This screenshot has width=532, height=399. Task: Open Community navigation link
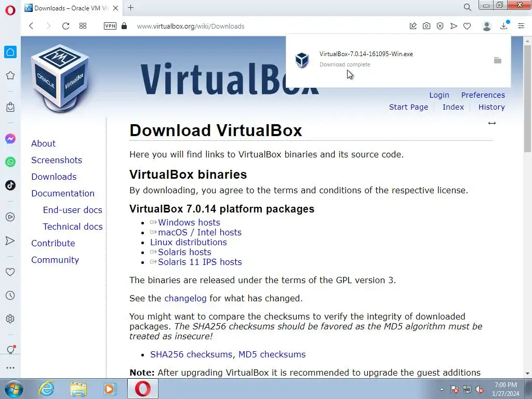click(55, 260)
